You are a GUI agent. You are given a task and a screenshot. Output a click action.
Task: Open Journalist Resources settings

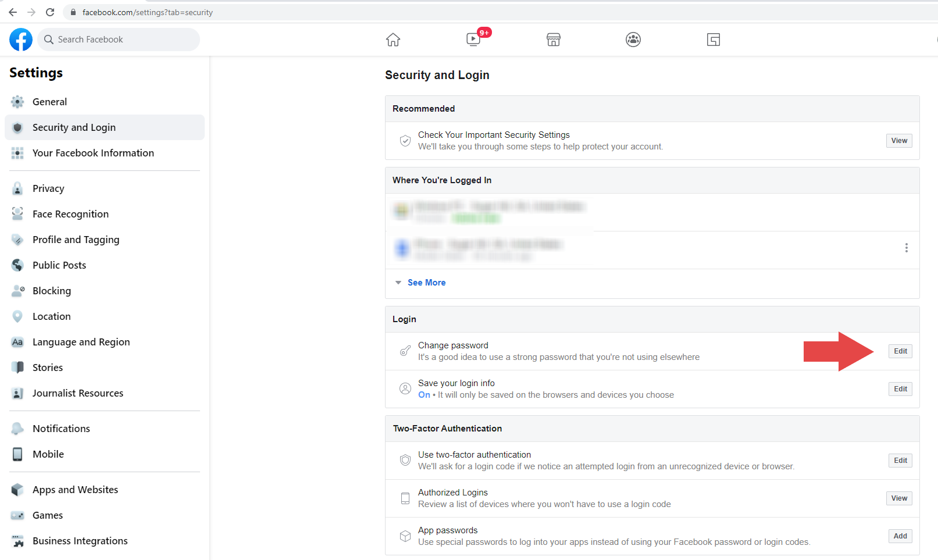[105, 393]
